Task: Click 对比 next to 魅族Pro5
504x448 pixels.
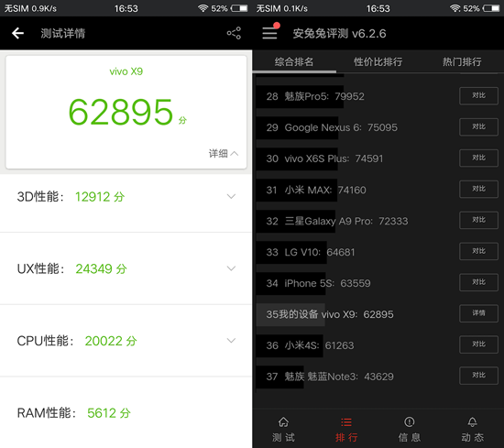Action: [478, 96]
